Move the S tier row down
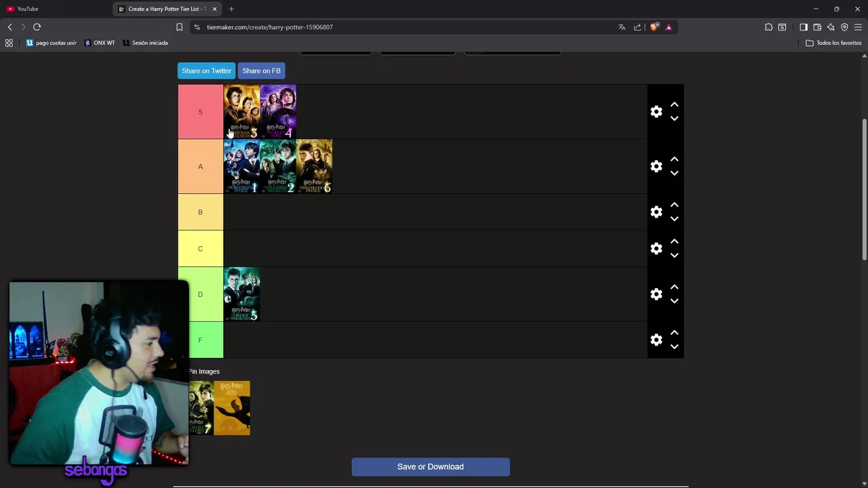This screenshot has height=488, width=868. pyautogui.click(x=674, y=119)
